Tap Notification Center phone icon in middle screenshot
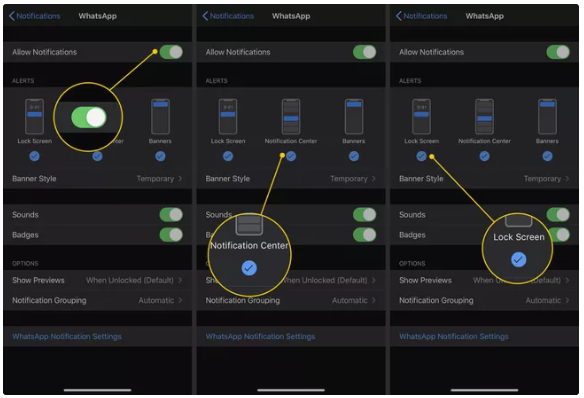 [x=291, y=117]
